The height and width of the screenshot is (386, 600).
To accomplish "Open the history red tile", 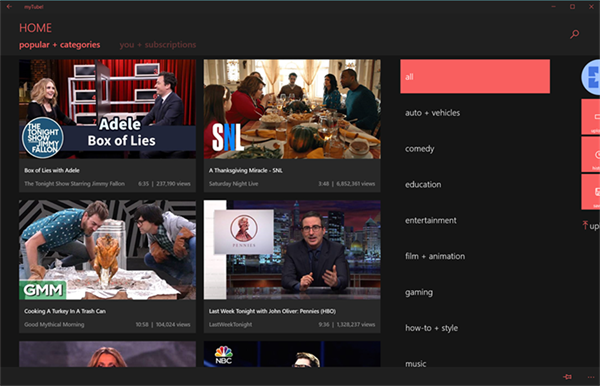I will click(x=590, y=154).
